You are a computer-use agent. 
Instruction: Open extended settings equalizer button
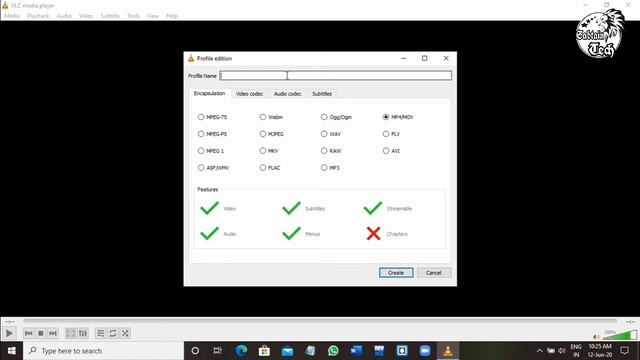click(x=83, y=333)
